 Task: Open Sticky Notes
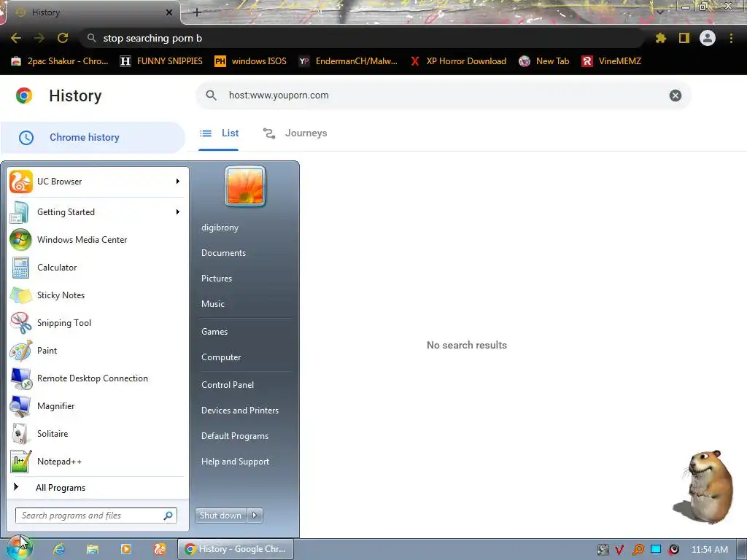97,295
